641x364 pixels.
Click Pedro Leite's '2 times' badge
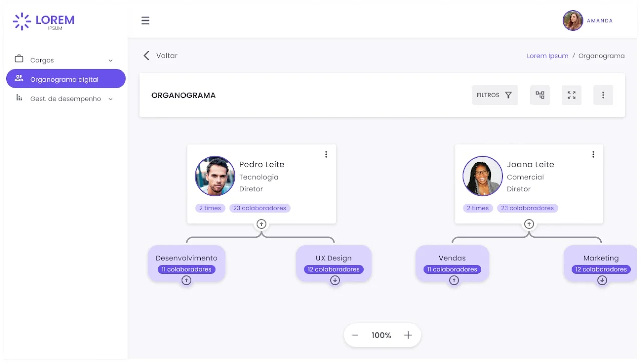tap(210, 208)
